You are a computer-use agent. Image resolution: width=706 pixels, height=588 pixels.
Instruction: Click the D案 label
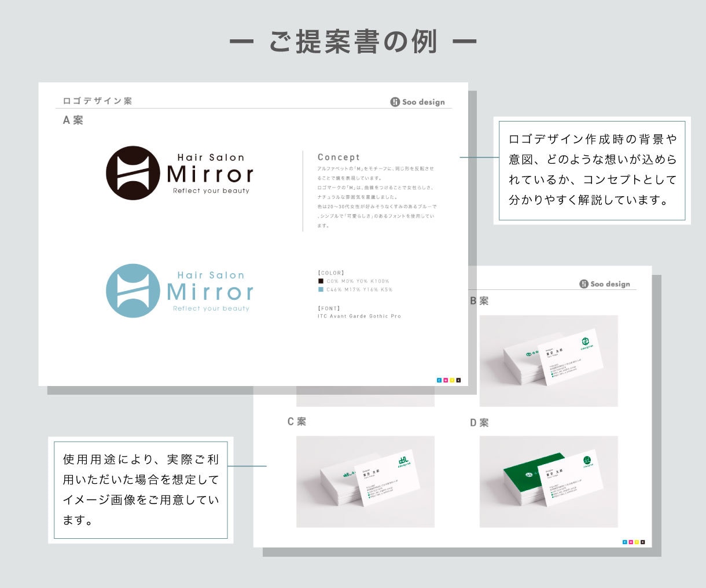point(479,423)
